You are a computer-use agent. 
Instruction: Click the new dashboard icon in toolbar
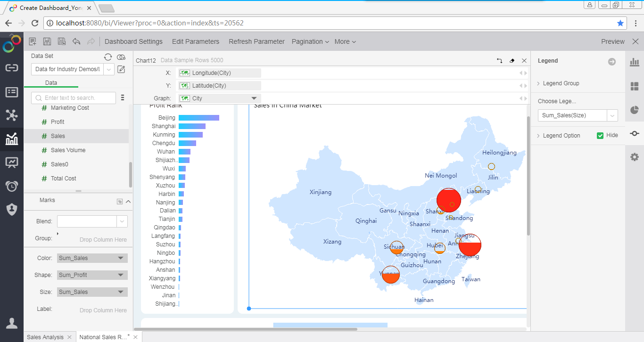33,41
